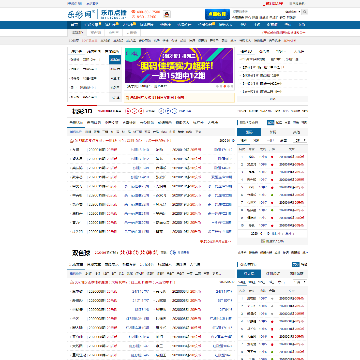This screenshot has height=360, width=360.
Task: Click the 福彩3D section heading
Action: [x=82, y=111]
